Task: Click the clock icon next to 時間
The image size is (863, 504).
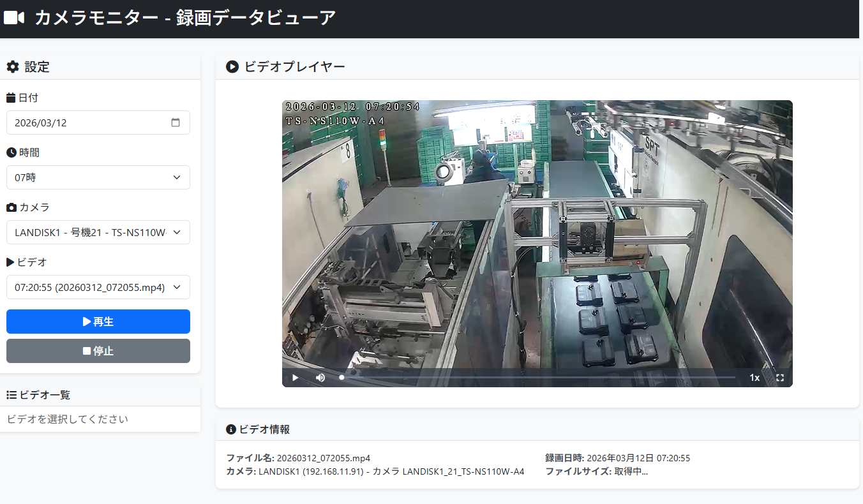Action: point(11,152)
